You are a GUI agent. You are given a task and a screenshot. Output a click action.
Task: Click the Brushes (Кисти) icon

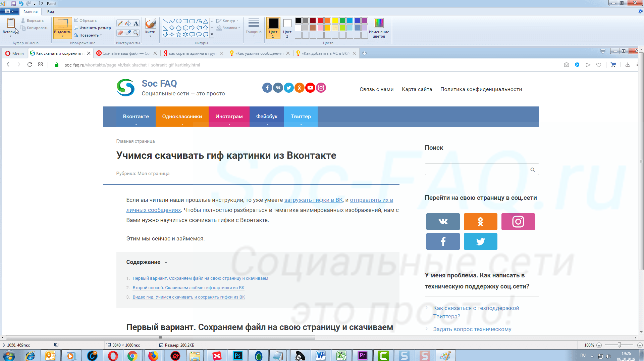click(x=150, y=24)
